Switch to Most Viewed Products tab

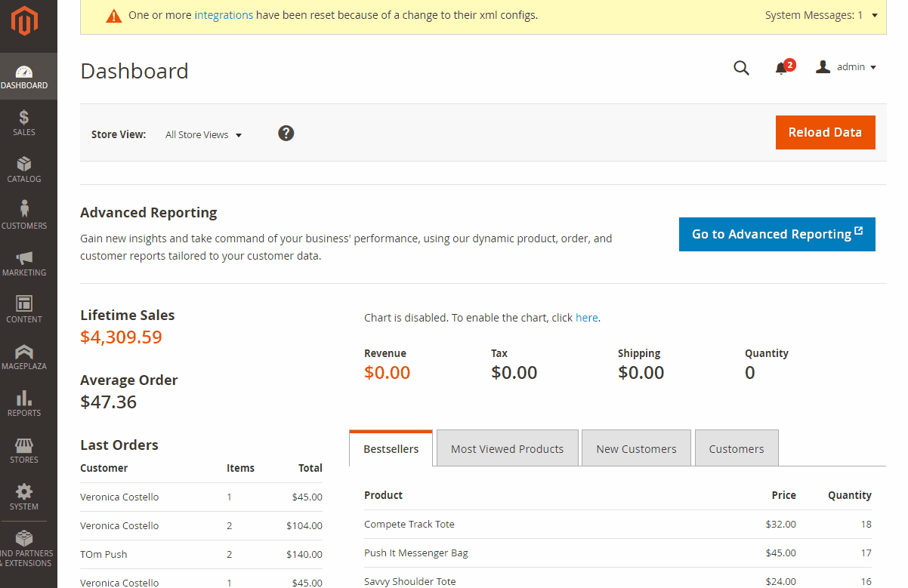point(507,449)
